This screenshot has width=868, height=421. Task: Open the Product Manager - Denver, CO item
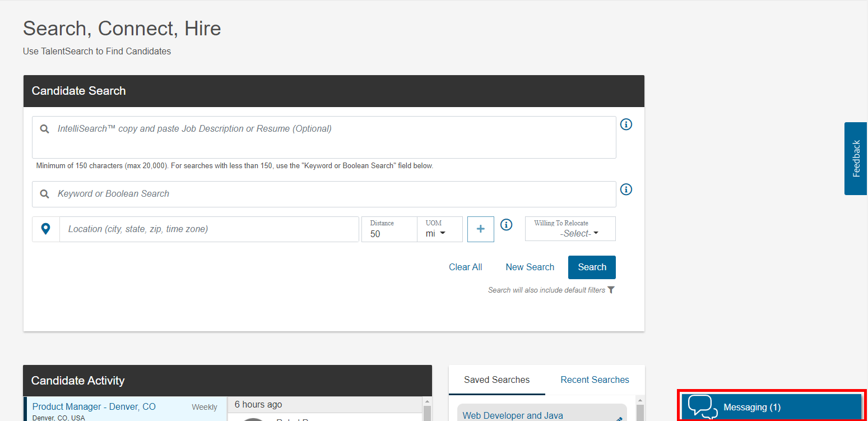click(x=94, y=407)
